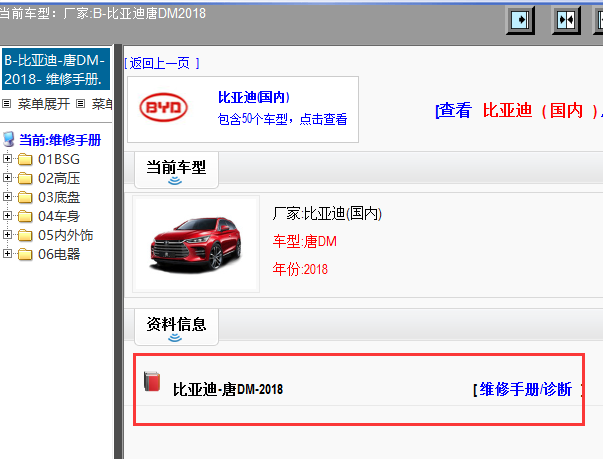Open the 04车身 tree entry
The image size is (603, 459).
coord(59,216)
